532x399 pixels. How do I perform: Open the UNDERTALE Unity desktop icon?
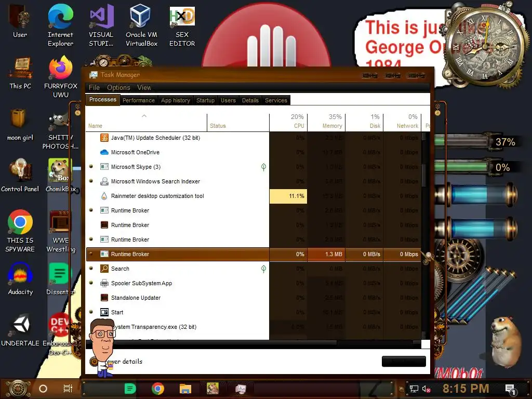(x=20, y=330)
